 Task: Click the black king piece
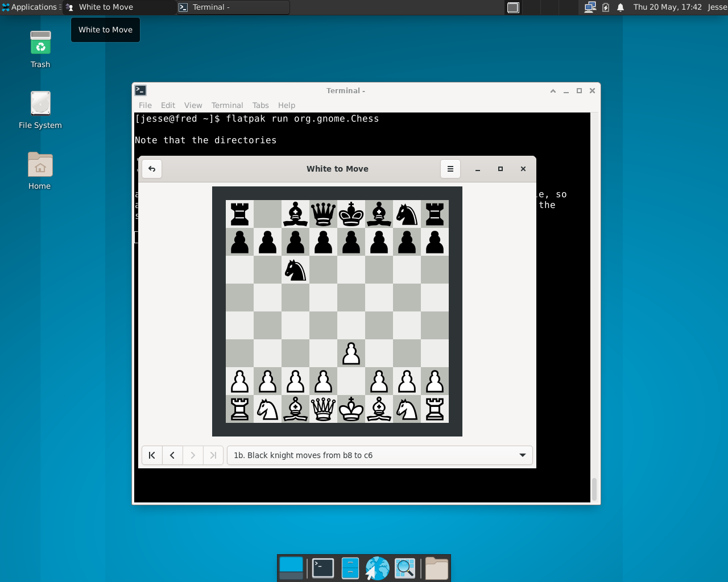tap(351, 214)
